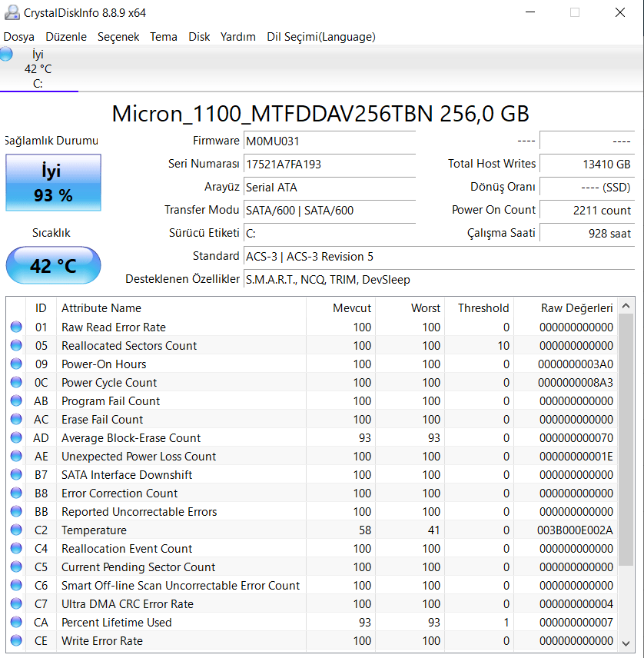Click the Standard field ACS-3 Revision 5

coord(439,257)
